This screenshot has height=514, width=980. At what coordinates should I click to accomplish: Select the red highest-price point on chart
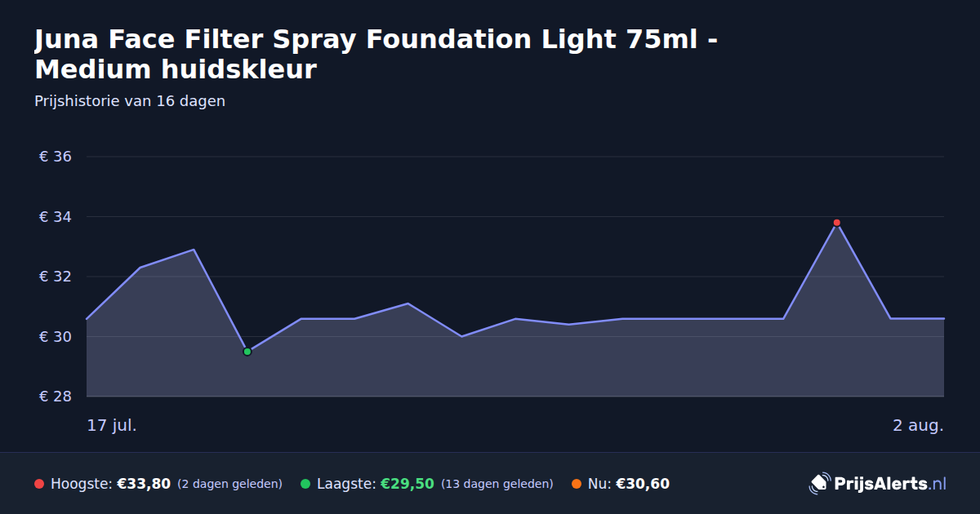[836, 223]
